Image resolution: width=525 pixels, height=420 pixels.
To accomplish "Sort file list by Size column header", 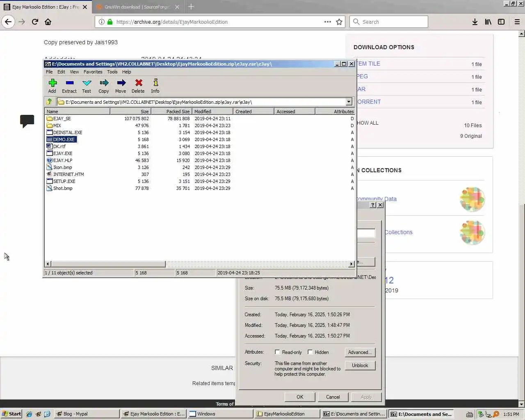I will [x=130, y=112].
